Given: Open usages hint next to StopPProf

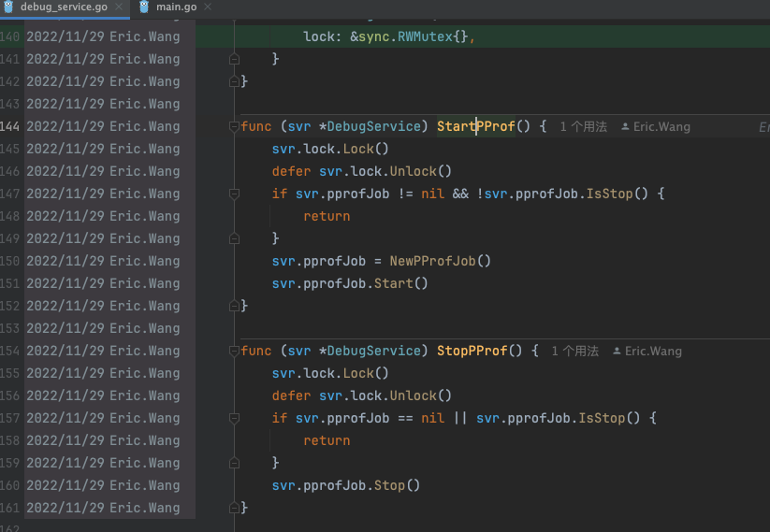Looking at the screenshot, I should click(x=574, y=351).
